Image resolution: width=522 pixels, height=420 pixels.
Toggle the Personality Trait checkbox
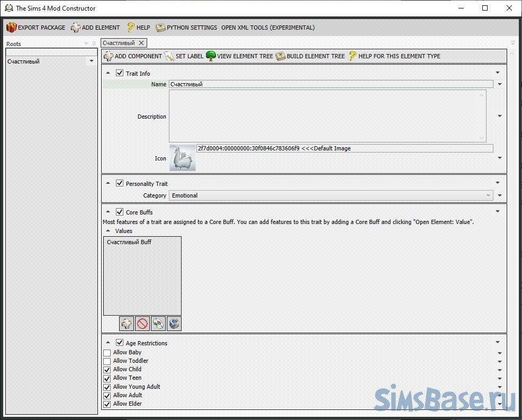coord(120,183)
